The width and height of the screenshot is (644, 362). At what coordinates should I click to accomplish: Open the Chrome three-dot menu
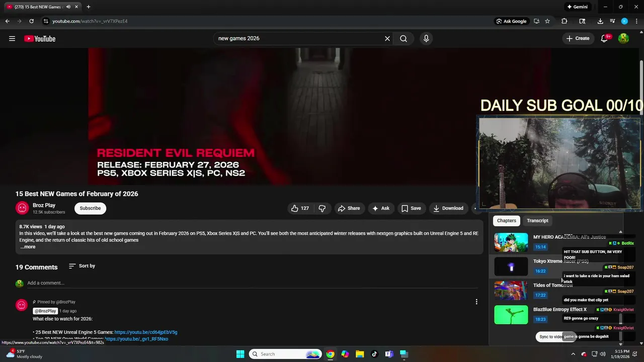pos(636,21)
